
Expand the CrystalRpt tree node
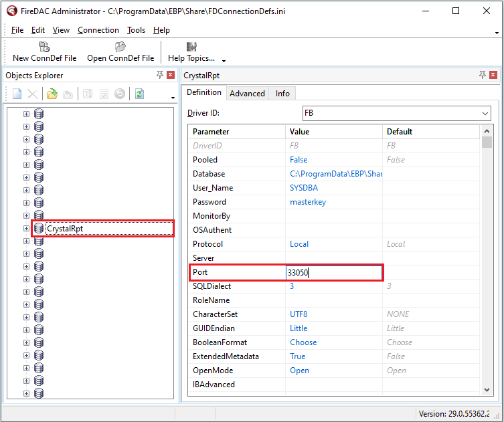tap(27, 229)
